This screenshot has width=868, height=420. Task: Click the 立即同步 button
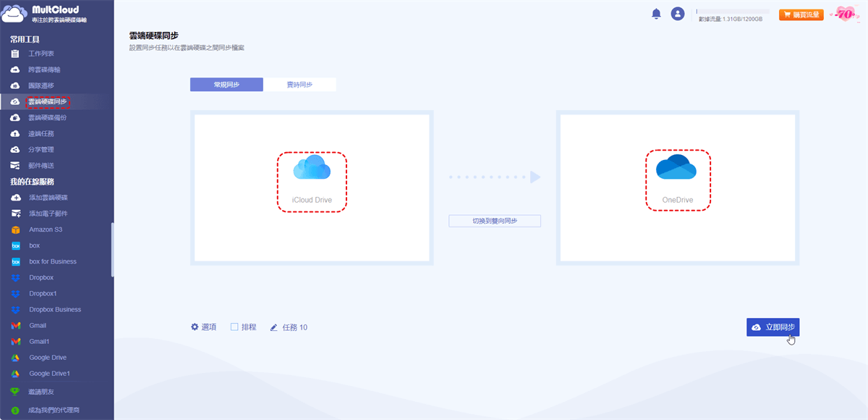(773, 327)
